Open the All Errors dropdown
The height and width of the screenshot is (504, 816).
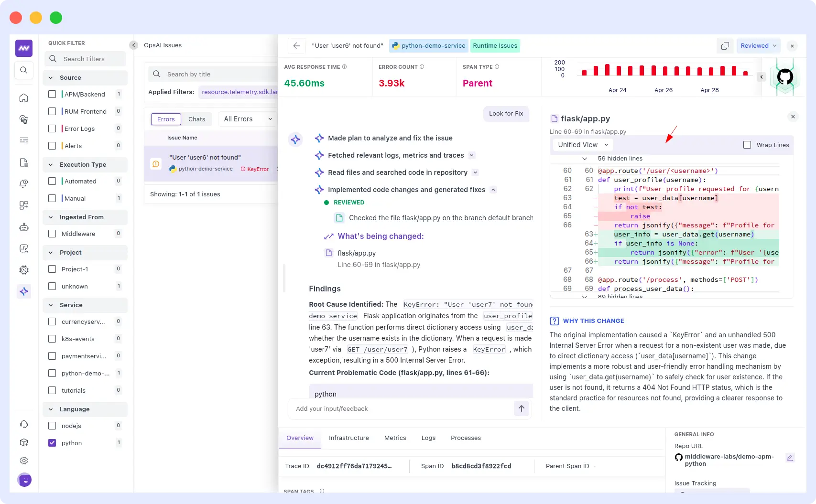point(246,118)
